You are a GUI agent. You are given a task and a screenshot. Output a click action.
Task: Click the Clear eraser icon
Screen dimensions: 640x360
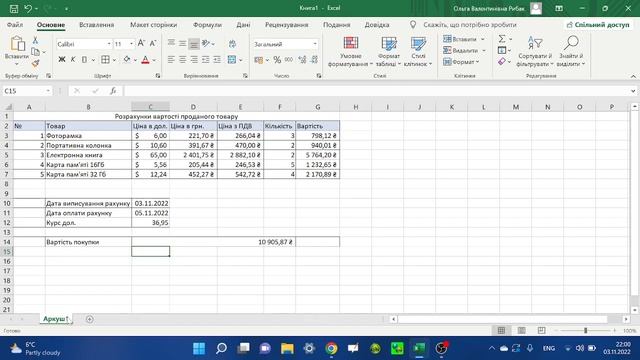tap(502, 62)
